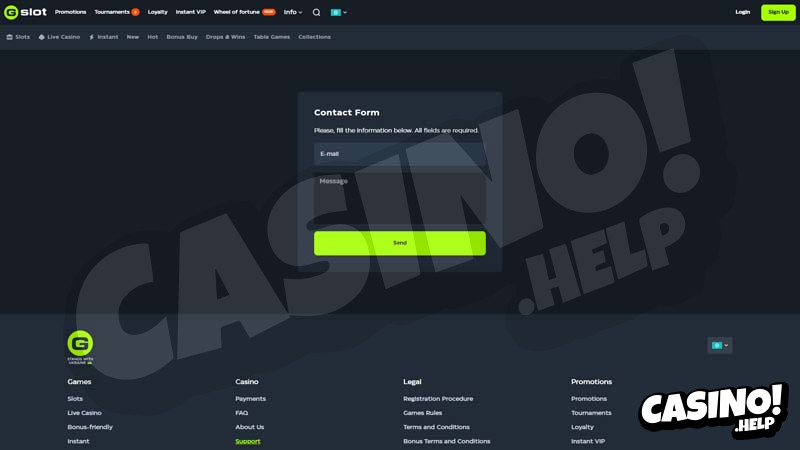
Task: Open Registration Procedure link
Action: pyautogui.click(x=438, y=398)
